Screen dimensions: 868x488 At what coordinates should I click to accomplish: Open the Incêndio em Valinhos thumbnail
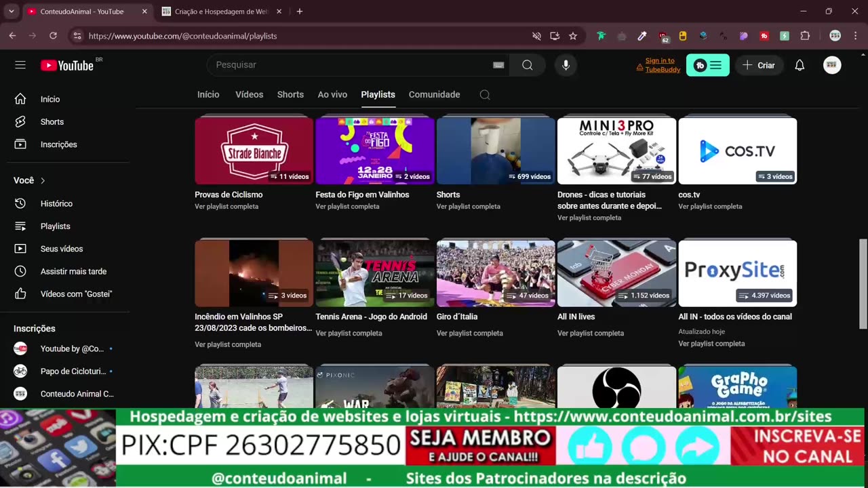point(254,272)
